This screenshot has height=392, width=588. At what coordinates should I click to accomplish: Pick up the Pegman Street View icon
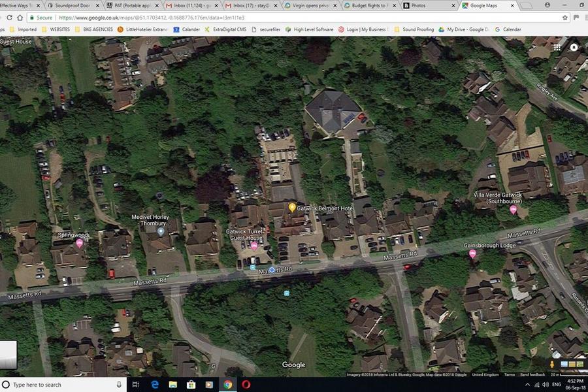click(553, 364)
